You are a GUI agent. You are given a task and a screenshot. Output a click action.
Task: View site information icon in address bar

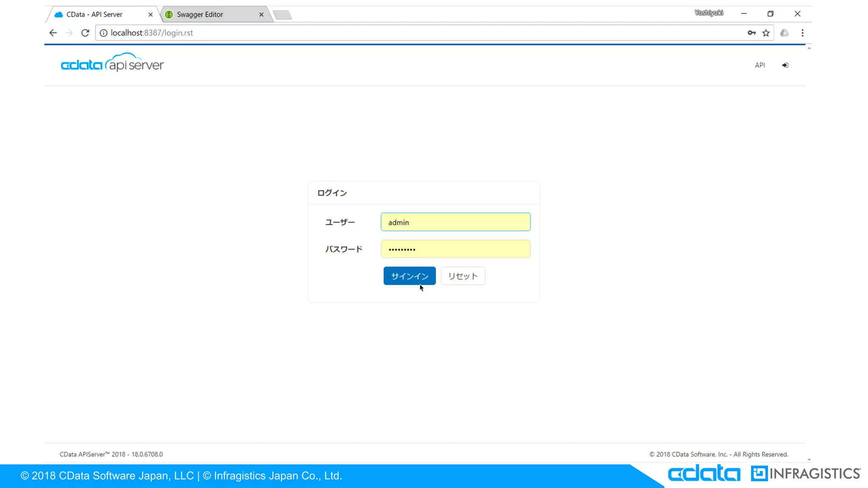(103, 33)
